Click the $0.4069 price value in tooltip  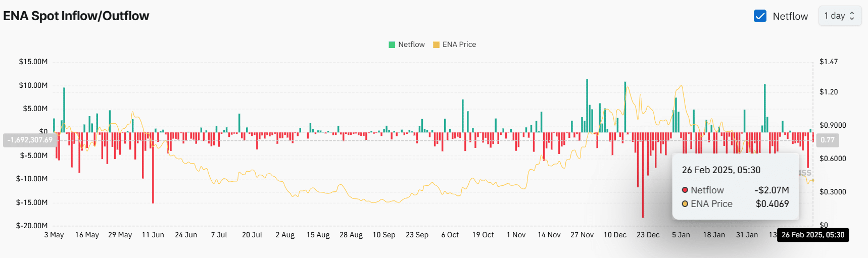[x=772, y=204]
